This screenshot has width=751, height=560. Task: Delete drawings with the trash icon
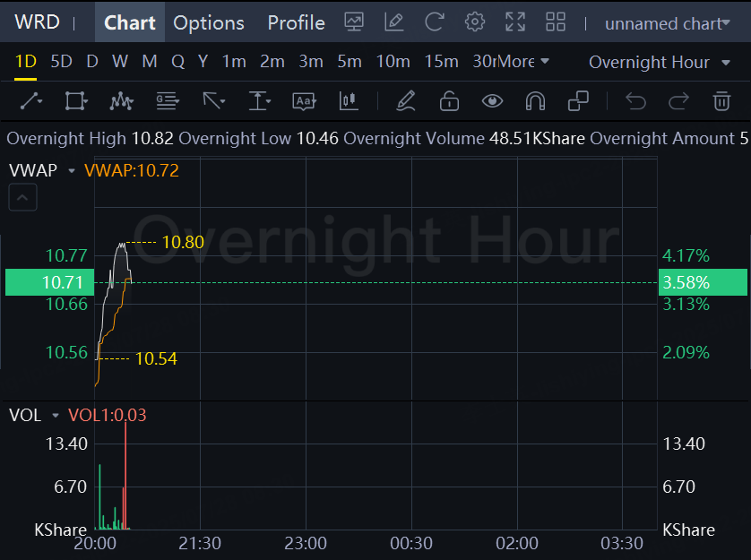pos(721,101)
